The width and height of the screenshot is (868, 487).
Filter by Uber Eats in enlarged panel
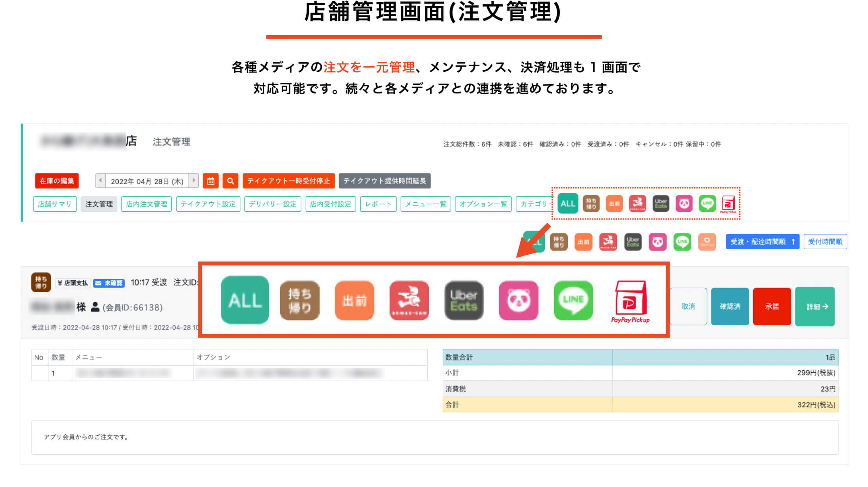point(464,300)
